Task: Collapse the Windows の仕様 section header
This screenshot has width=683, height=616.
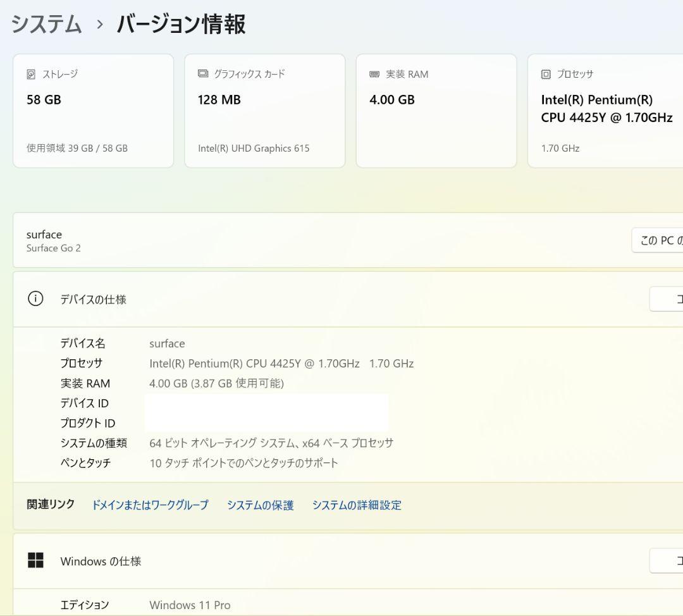Action: point(348,561)
